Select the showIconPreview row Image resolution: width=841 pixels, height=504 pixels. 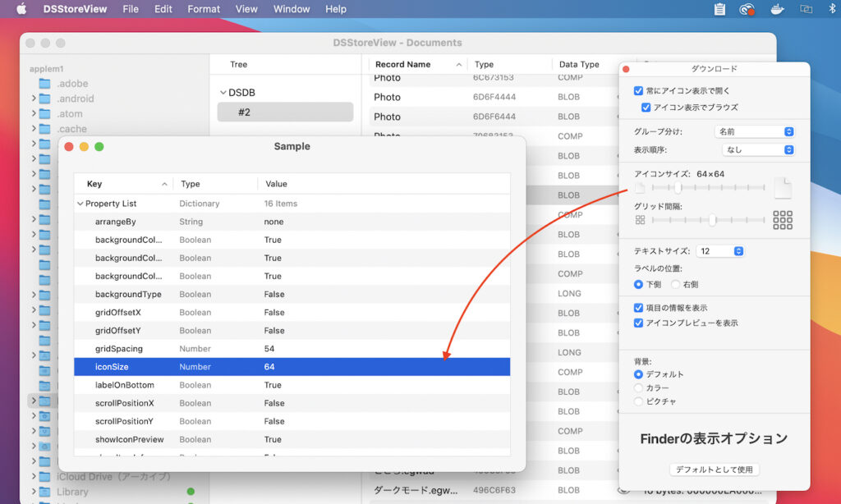[292, 439]
